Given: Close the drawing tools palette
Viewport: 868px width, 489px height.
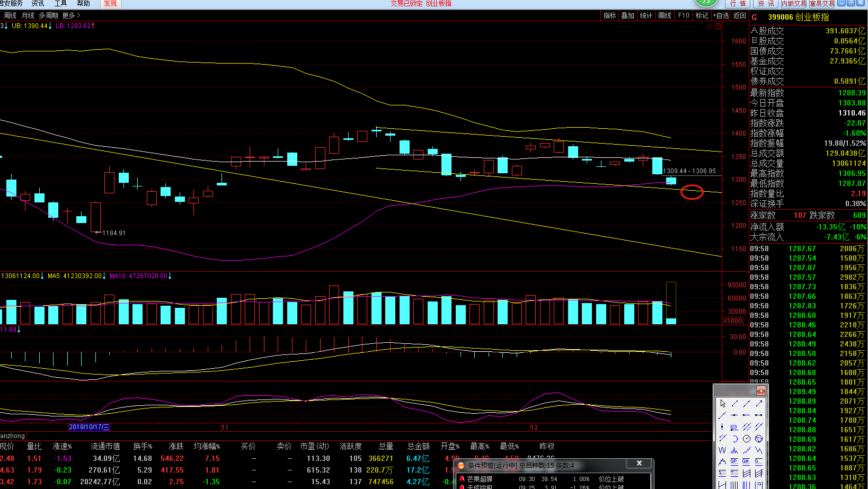Looking at the screenshot, I should (761, 390).
